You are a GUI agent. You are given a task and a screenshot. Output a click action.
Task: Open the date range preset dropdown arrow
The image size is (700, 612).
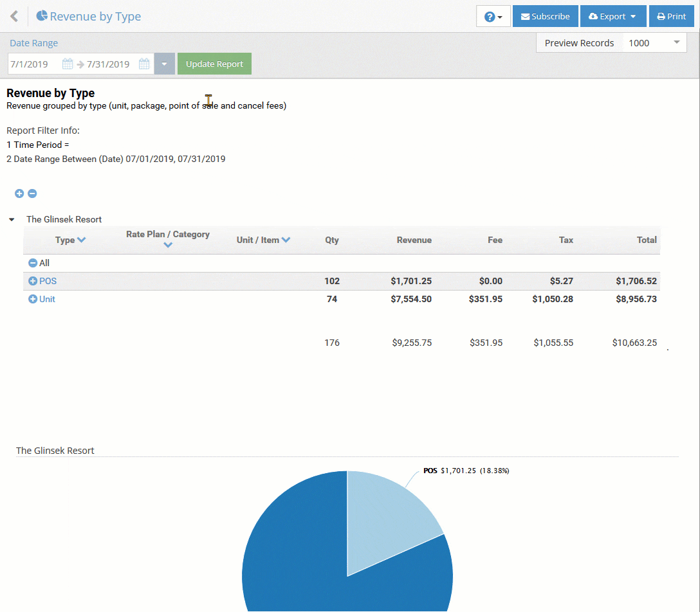164,64
